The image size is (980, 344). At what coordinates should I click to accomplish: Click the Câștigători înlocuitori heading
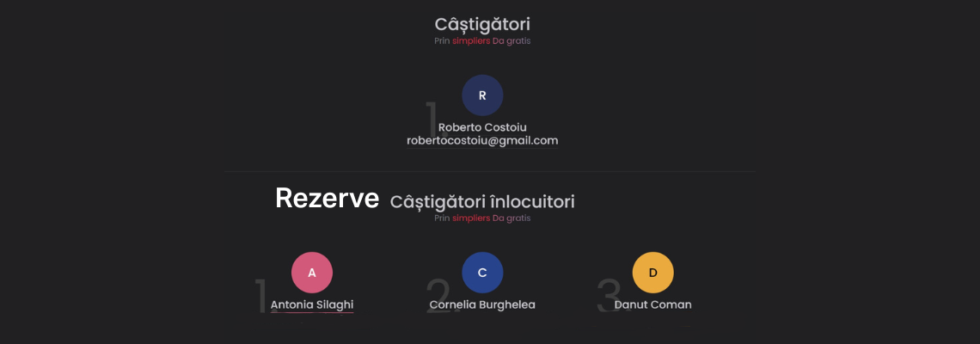point(482,202)
